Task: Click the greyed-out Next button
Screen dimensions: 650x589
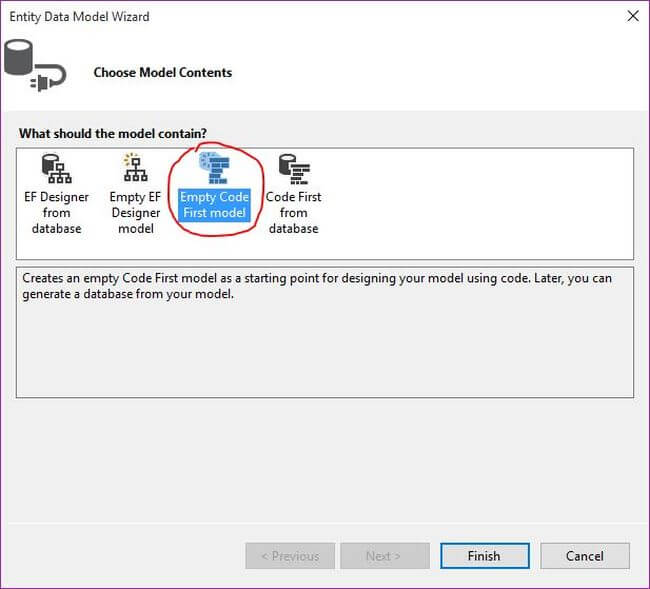Action: click(x=384, y=556)
